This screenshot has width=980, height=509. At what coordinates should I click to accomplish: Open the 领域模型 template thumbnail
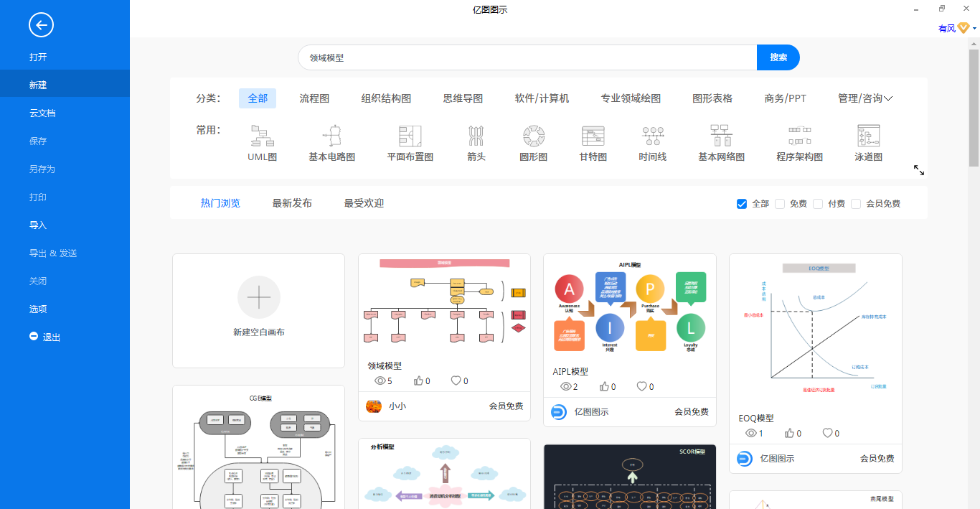tap(444, 304)
